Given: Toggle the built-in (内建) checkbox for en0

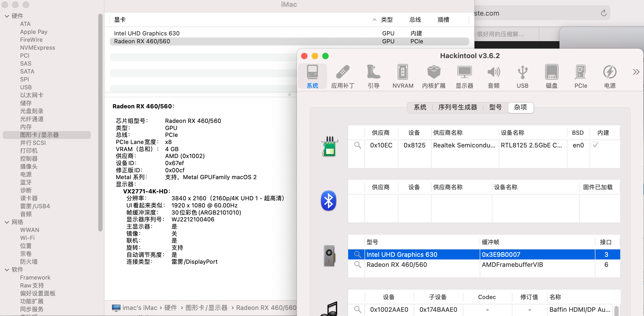Looking at the screenshot, I should coord(595,145).
